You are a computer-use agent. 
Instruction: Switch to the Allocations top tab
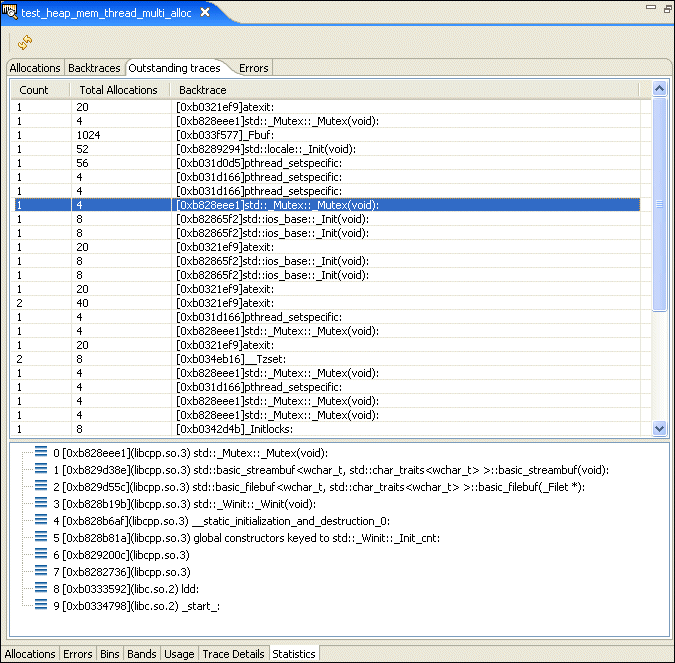(35, 68)
